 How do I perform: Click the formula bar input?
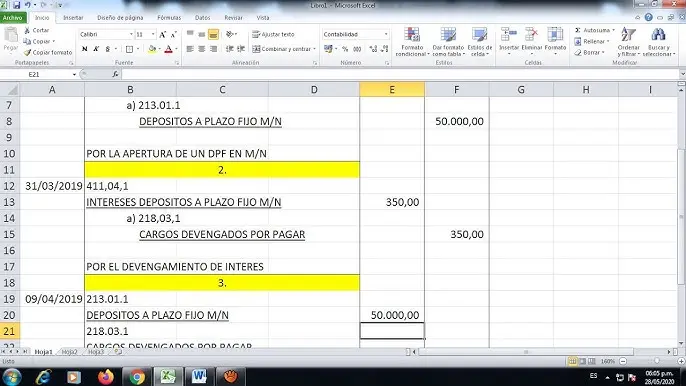[400, 74]
